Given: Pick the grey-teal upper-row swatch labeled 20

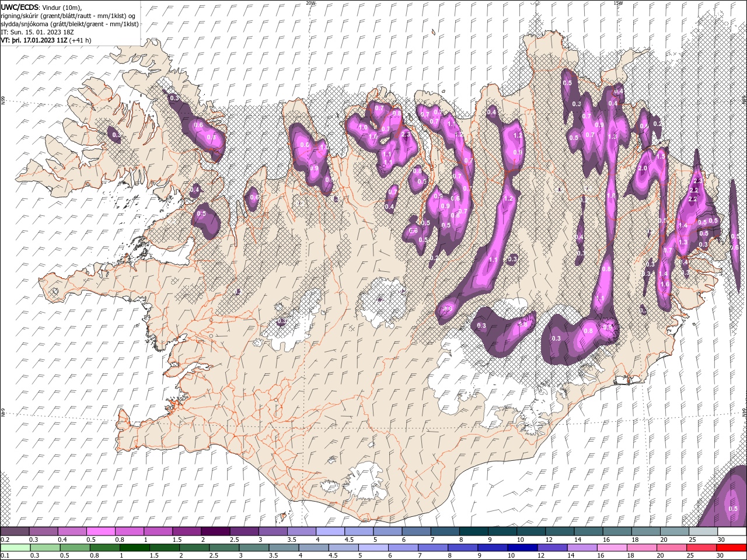Looking at the screenshot, I should tap(675, 531).
